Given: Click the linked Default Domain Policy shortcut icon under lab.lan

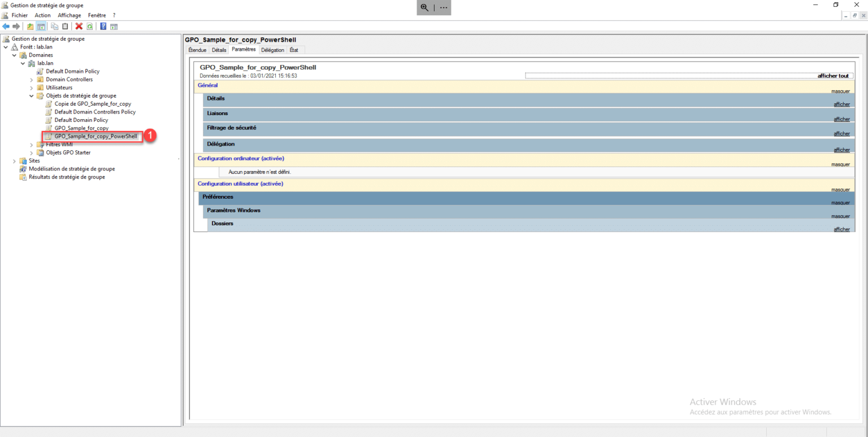Looking at the screenshot, I should point(40,72).
